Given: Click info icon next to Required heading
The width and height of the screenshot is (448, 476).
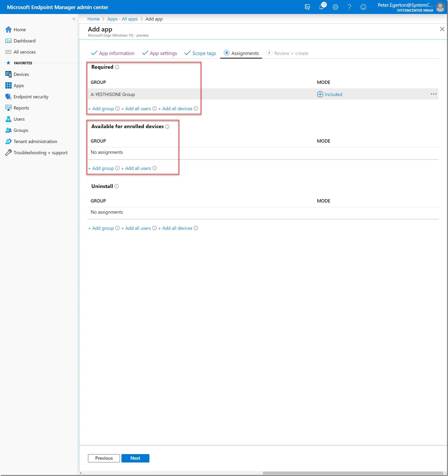Looking at the screenshot, I should tap(117, 67).
